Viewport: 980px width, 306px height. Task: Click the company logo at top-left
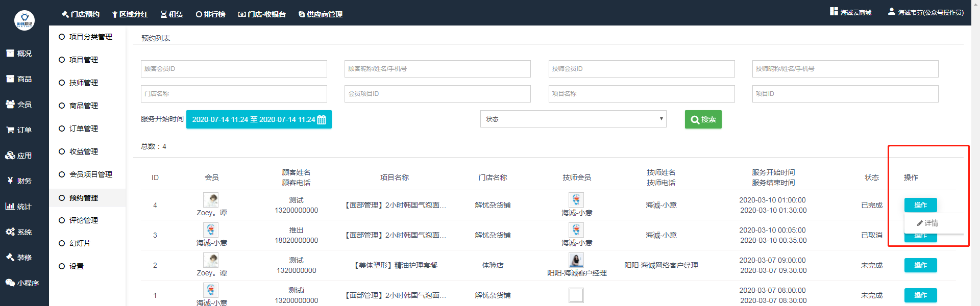coord(24,20)
